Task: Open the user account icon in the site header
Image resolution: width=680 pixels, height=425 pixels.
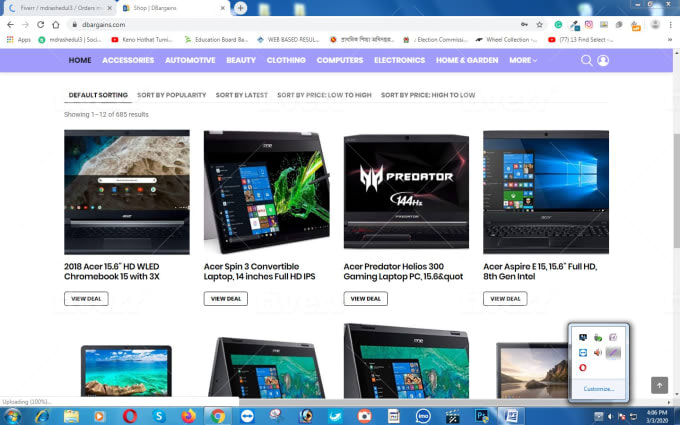Action: (x=603, y=60)
